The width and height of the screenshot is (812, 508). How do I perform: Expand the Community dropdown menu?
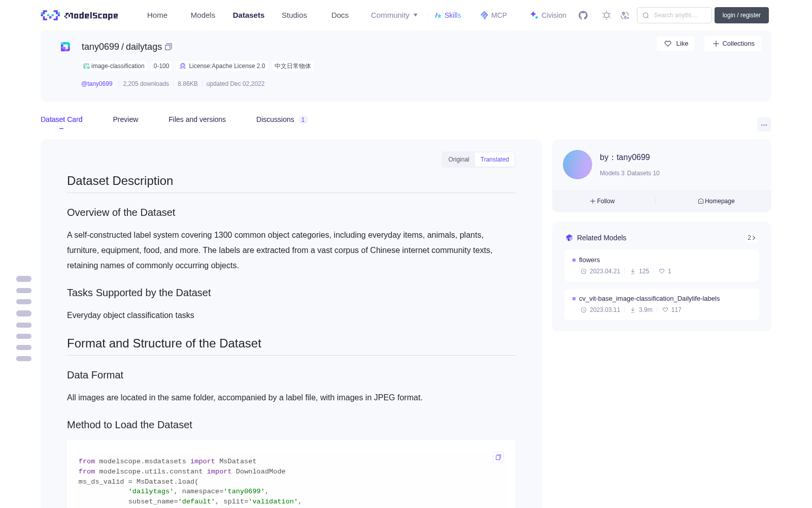(x=394, y=15)
